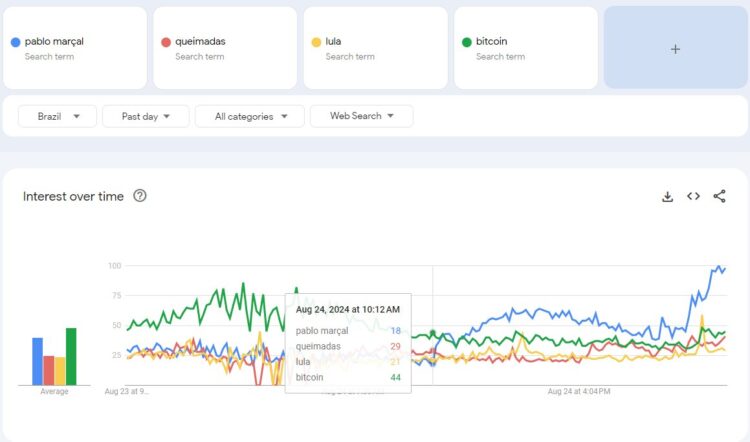Screen dimensions: 750x442
Task: Open help for Interest over time
Action: (x=140, y=196)
